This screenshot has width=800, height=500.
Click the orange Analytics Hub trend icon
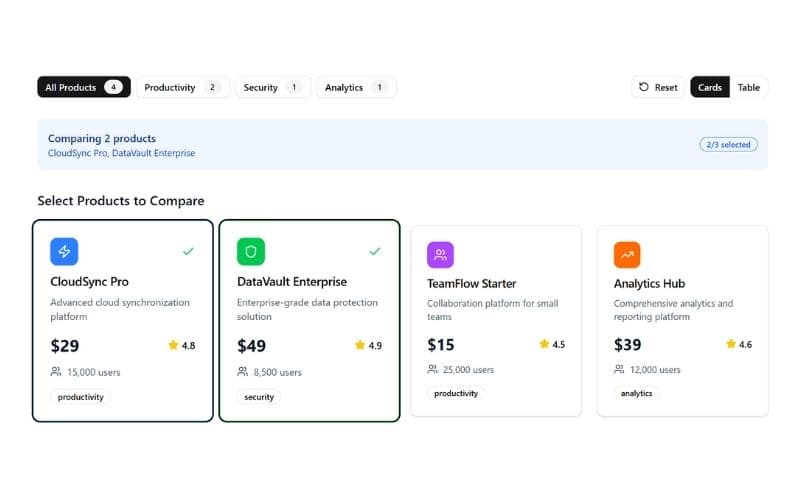point(627,255)
